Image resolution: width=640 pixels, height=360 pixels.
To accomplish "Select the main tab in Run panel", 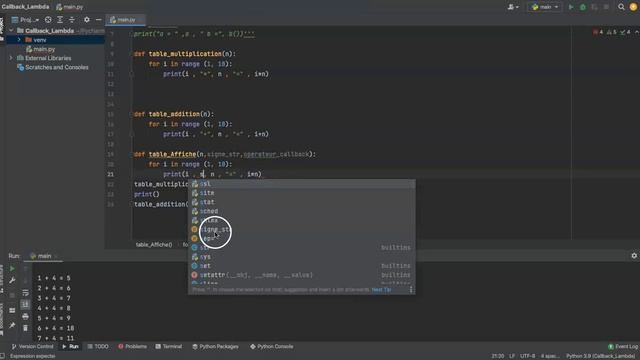I will [41, 256].
